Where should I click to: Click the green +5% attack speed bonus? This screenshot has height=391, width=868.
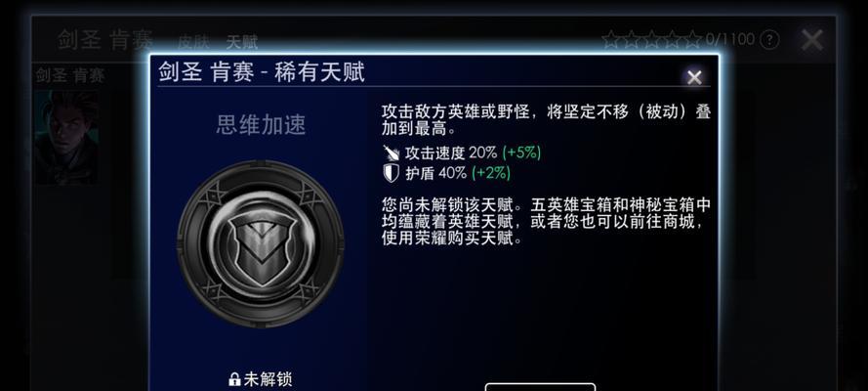(x=521, y=152)
